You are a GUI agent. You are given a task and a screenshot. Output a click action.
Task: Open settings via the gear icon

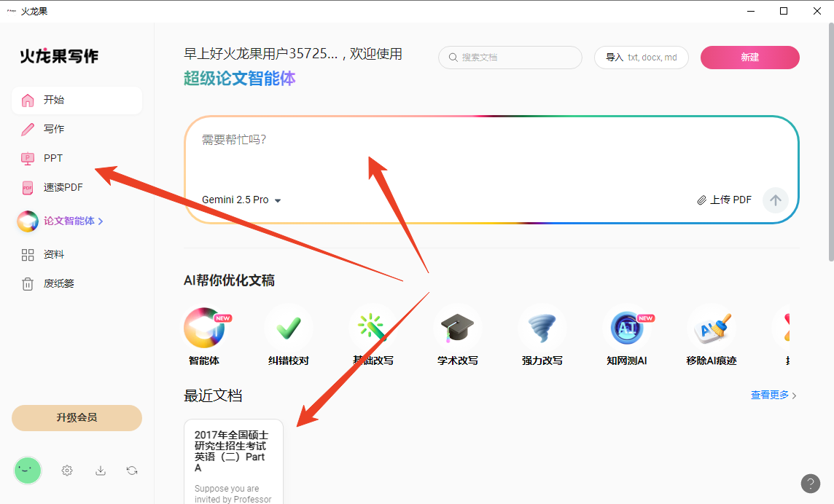click(67, 470)
